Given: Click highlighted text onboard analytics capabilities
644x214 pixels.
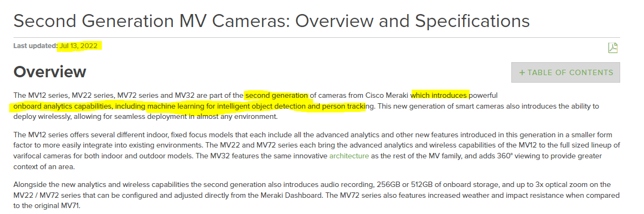Looking at the screenshot, I should coord(63,106).
